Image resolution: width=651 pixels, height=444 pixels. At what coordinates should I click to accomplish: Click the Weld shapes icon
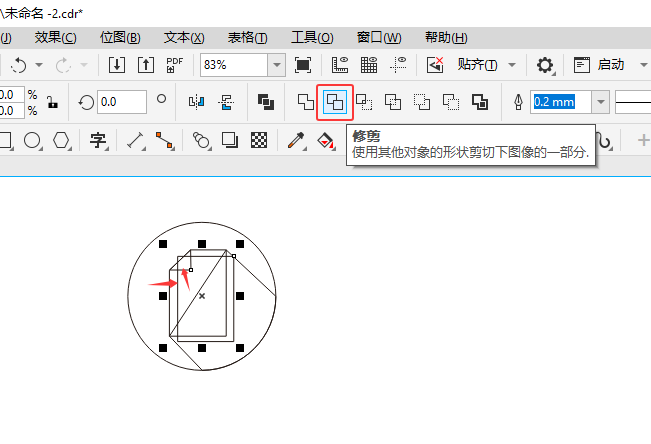coord(306,102)
